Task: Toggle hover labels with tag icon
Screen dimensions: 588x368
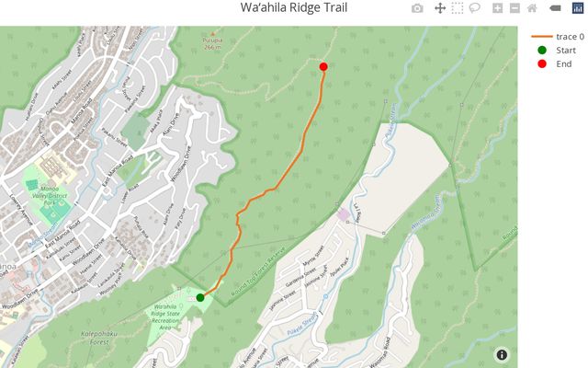Action: click(555, 8)
